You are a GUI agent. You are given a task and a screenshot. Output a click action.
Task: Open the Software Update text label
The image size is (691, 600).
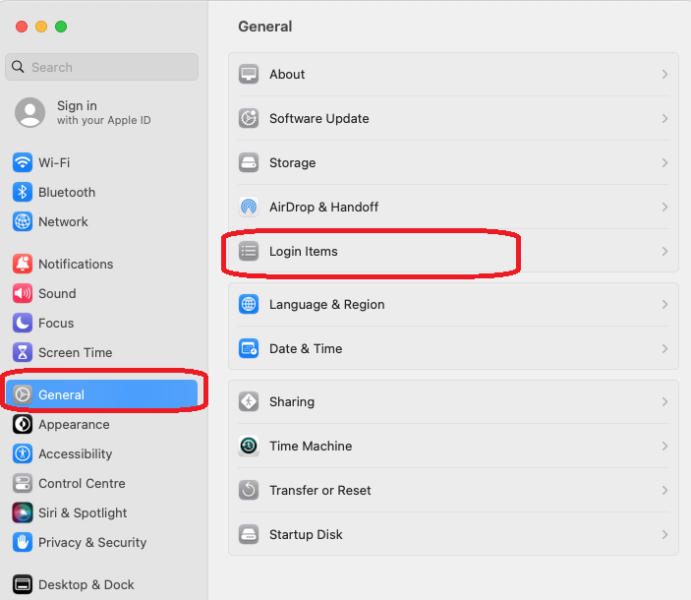pos(319,119)
